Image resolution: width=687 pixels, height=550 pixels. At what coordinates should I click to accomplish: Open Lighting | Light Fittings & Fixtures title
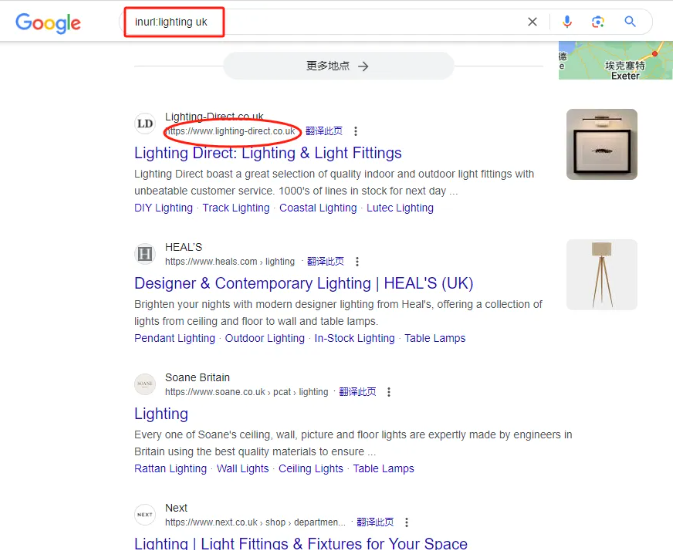tap(301, 543)
